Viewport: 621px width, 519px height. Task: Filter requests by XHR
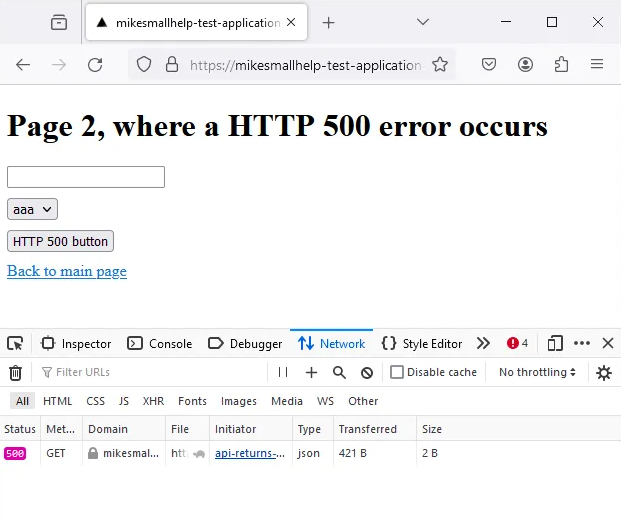(x=153, y=401)
